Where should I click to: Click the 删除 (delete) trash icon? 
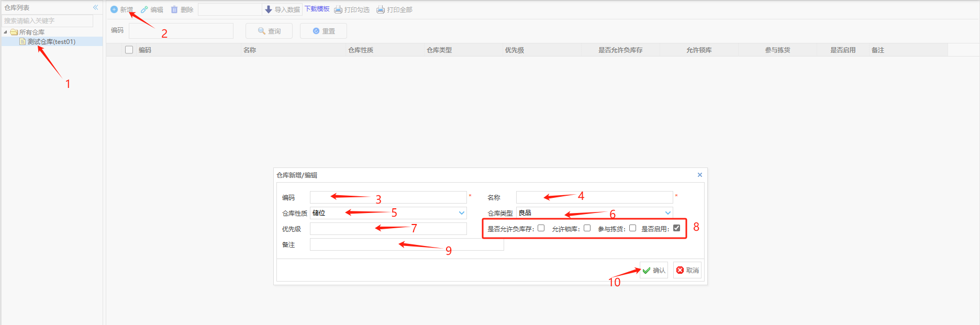[174, 9]
